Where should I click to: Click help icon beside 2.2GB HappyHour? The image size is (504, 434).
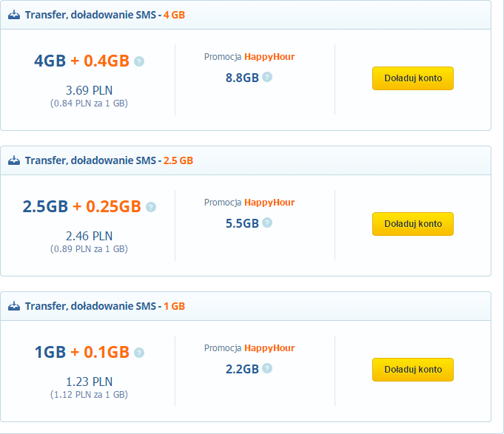tap(267, 368)
